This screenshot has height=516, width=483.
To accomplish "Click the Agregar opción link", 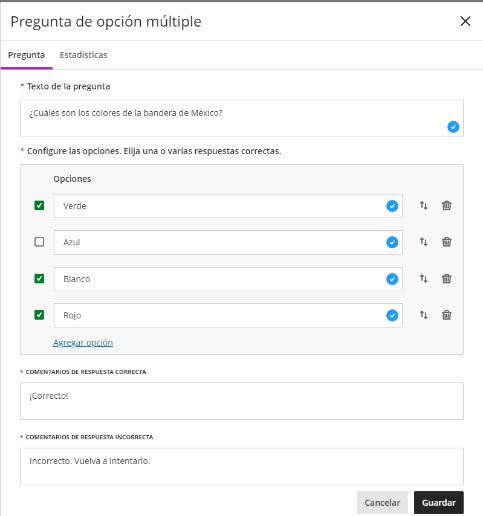I will (x=83, y=343).
